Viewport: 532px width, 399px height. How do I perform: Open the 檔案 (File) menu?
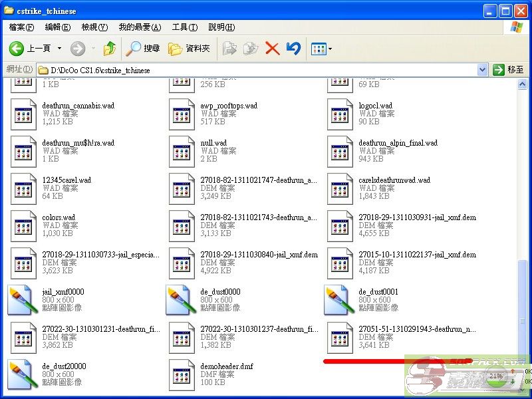20,27
